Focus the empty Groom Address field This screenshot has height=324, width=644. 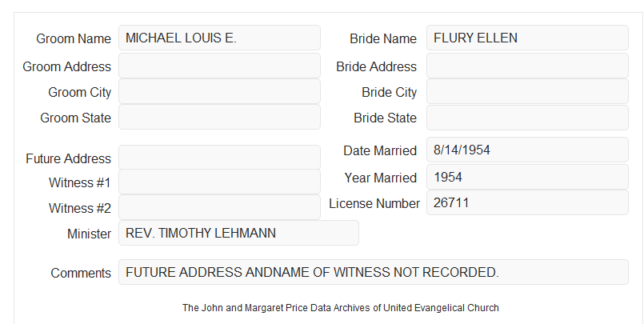219,66
